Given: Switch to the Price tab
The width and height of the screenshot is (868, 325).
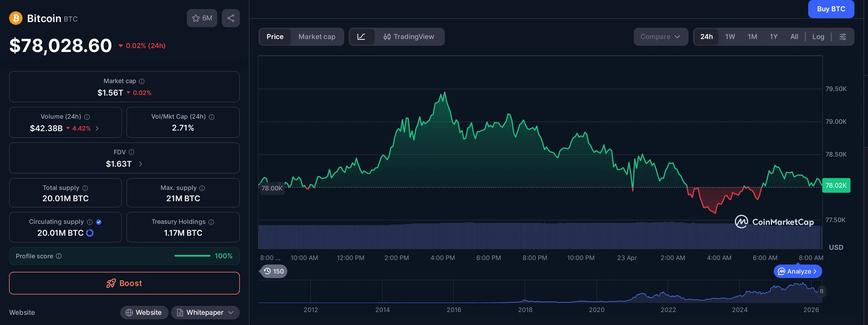Looking at the screenshot, I should 275,37.
